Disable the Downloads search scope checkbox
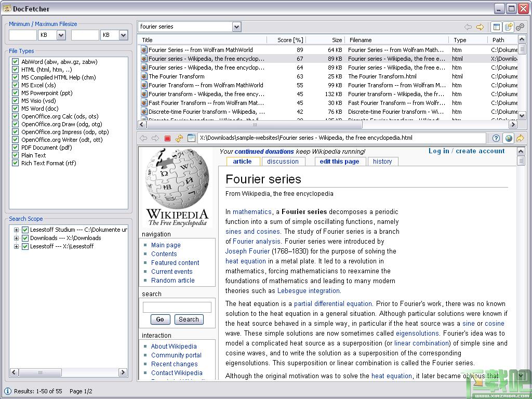The width and height of the screenshot is (532, 399). 25,238
